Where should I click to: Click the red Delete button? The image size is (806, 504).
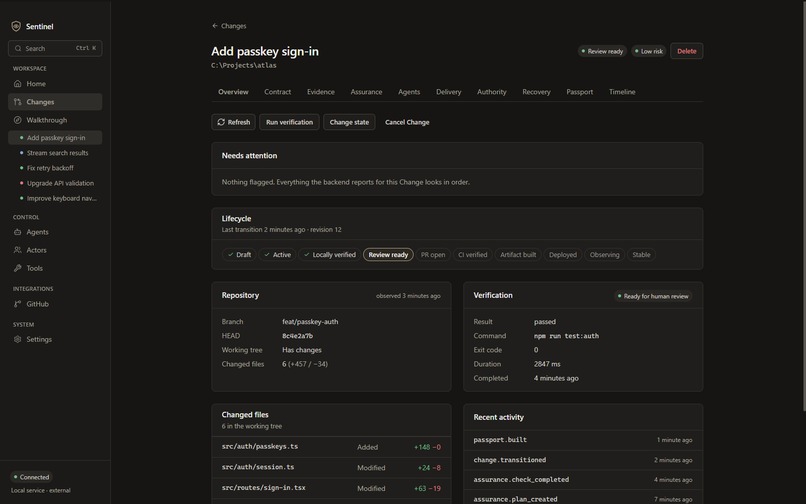click(x=686, y=51)
